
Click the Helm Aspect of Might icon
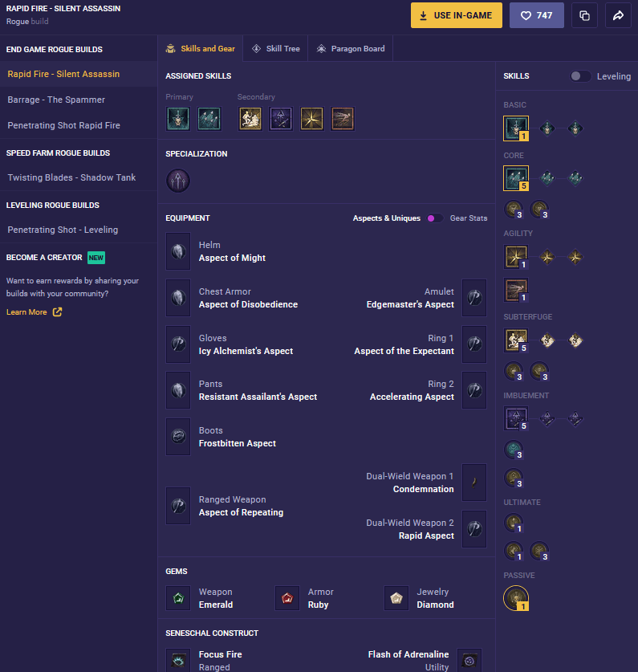tap(178, 251)
